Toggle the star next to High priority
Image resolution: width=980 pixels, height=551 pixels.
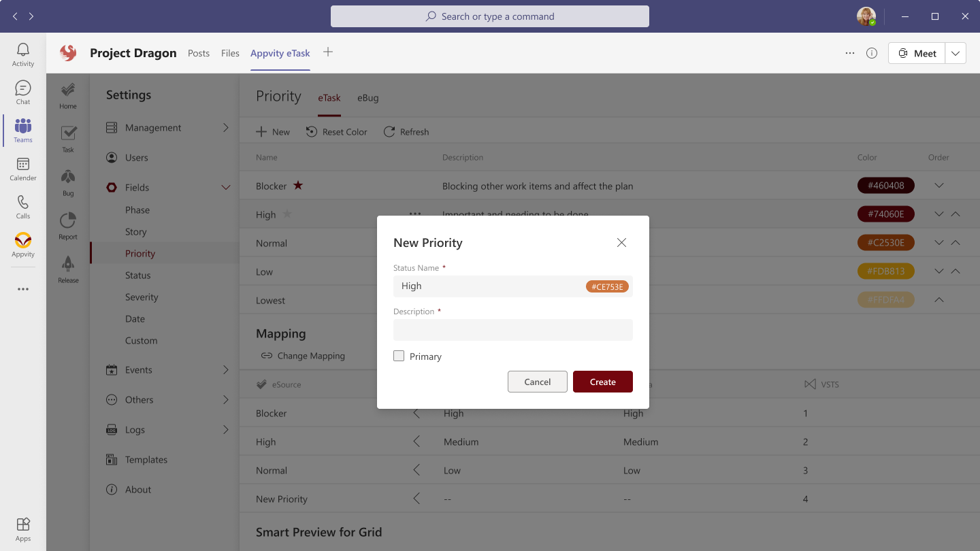point(287,214)
